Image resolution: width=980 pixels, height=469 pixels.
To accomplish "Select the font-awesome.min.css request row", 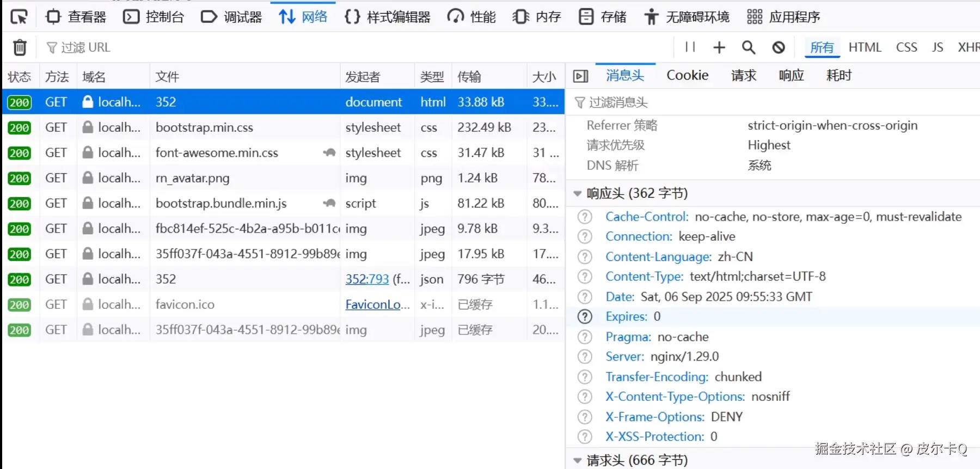I will (x=283, y=153).
